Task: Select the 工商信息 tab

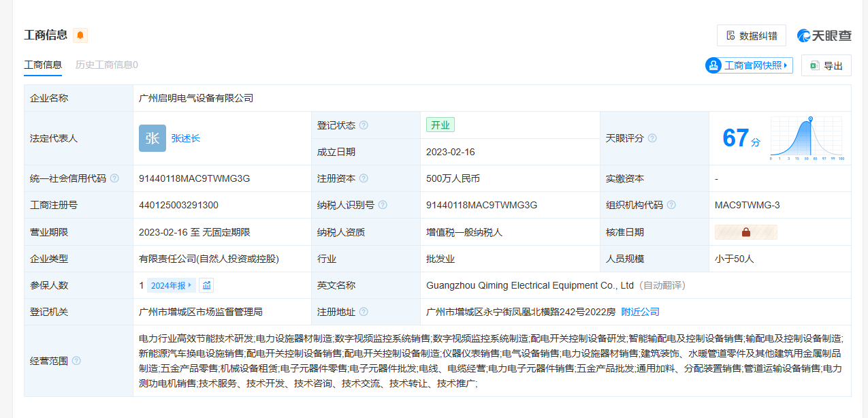Action: tap(43, 65)
